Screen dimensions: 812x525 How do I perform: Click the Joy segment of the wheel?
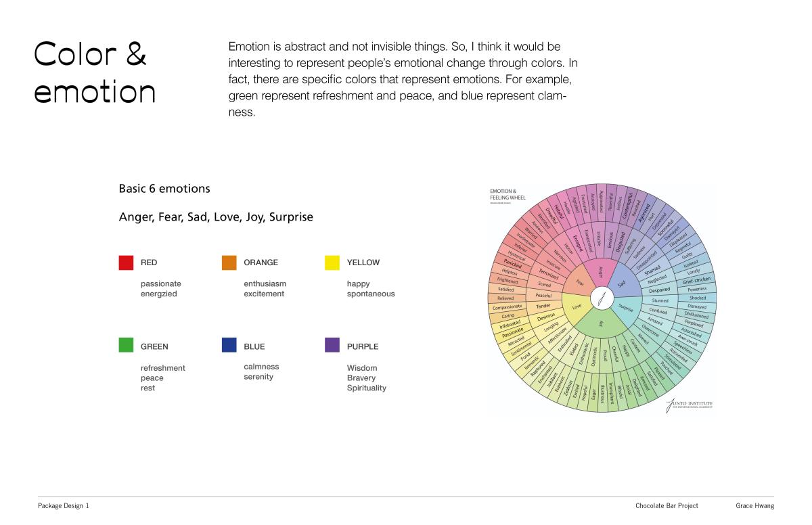[600, 324]
